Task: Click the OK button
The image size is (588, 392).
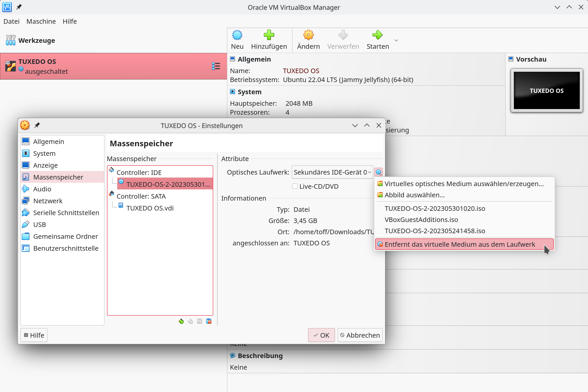Action: [321, 335]
